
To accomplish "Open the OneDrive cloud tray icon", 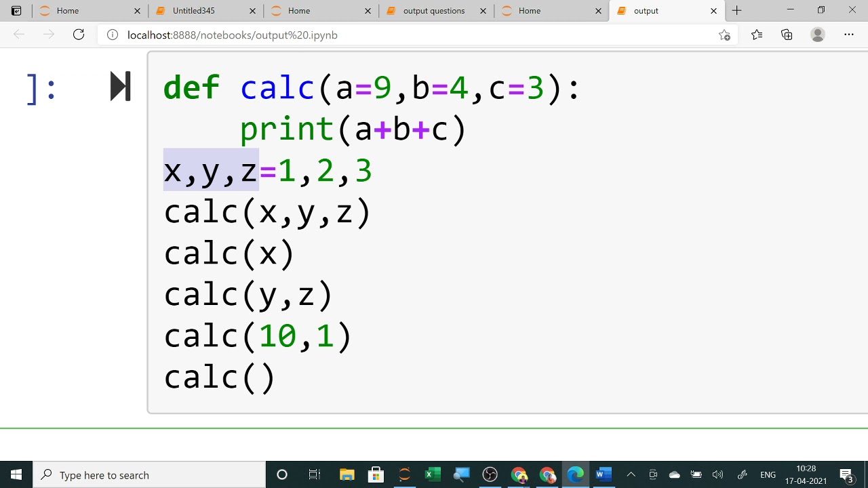I will [x=674, y=474].
